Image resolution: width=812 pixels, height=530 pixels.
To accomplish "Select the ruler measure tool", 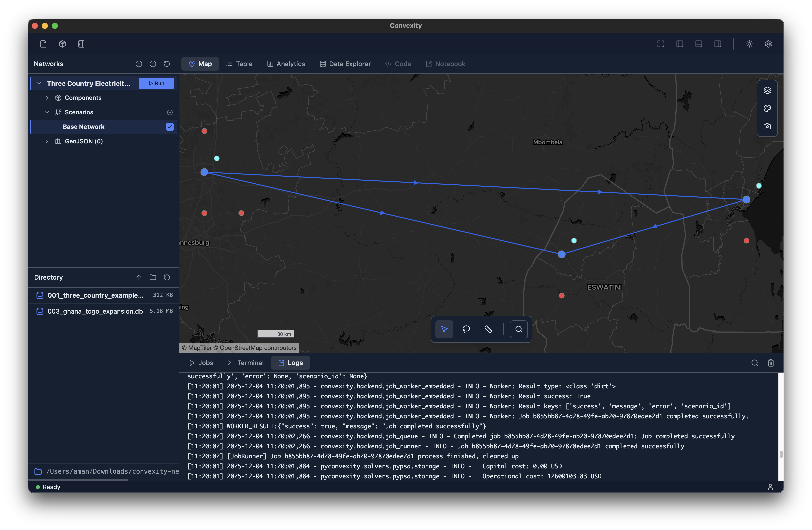I will 488,329.
